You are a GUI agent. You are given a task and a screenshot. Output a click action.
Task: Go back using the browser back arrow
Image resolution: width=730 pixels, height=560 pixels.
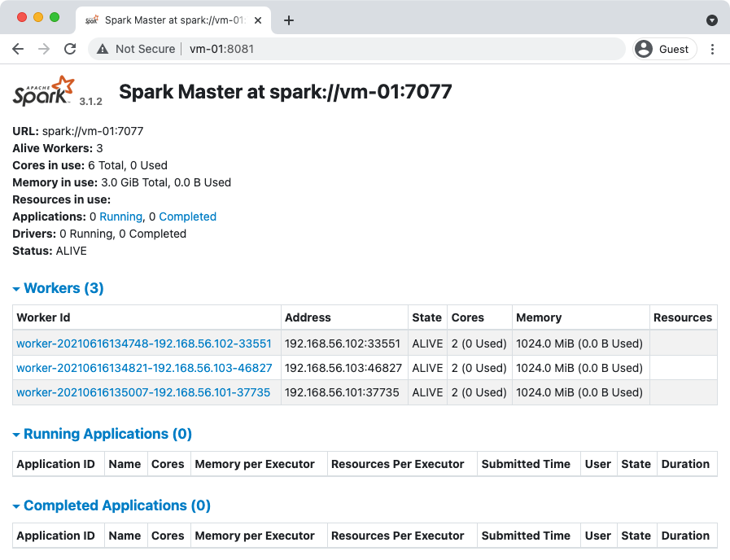pyautogui.click(x=18, y=49)
